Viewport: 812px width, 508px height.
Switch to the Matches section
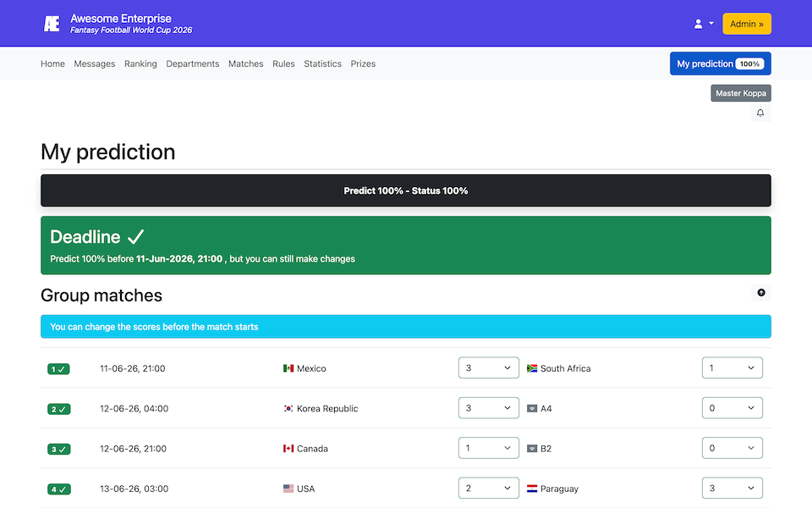pos(245,63)
